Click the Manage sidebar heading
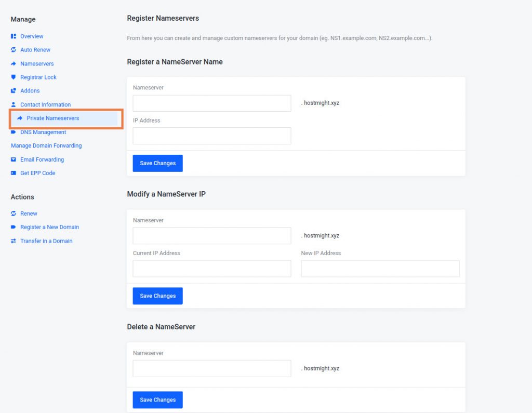Image resolution: width=532 pixels, height=413 pixels. pos(23,19)
